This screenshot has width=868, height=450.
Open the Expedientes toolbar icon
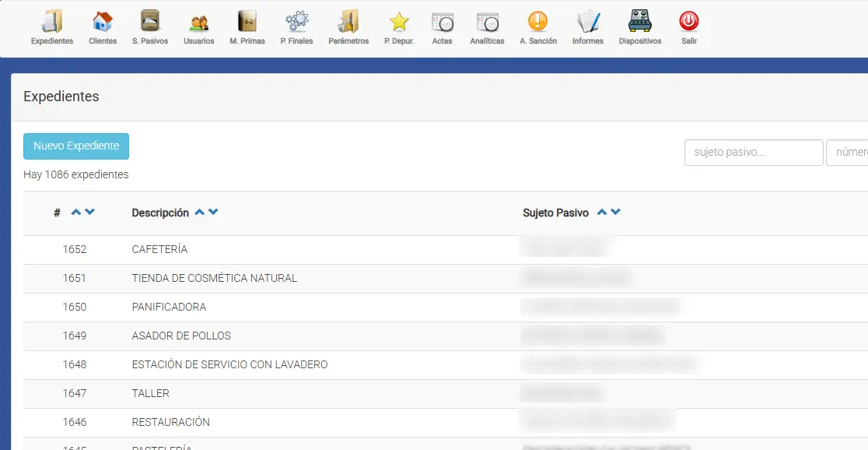(x=52, y=23)
